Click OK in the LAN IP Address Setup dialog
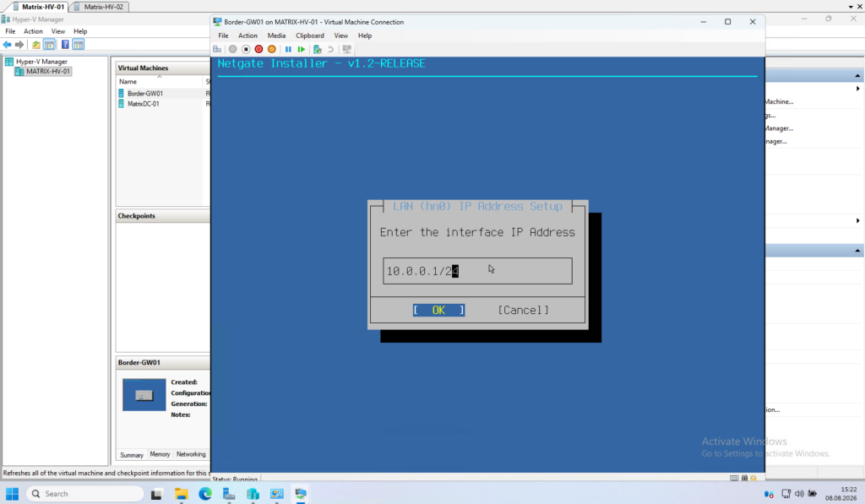The height and width of the screenshot is (504, 865). [438, 311]
